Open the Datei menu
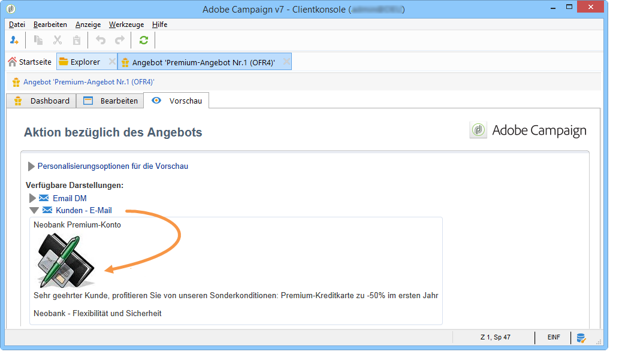This screenshot has width=619, height=364. (x=17, y=25)
